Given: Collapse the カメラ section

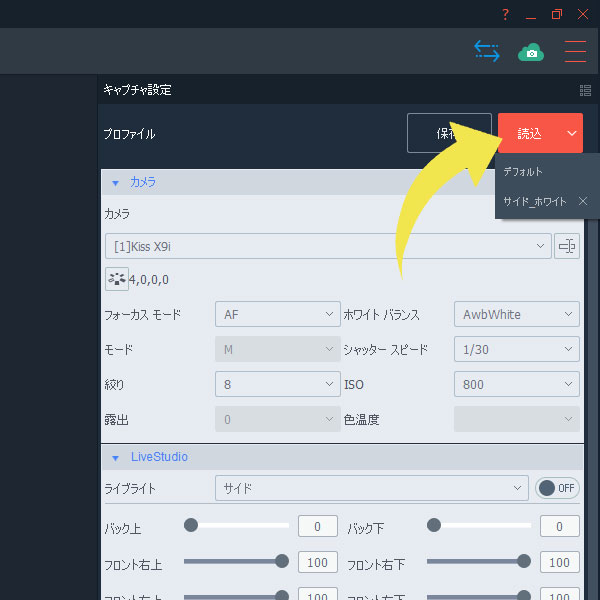Looking at the screenshot, I should click(x=115, y=183).
